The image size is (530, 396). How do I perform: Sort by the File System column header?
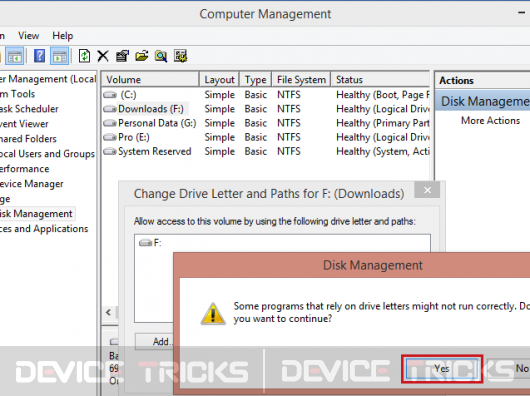[x=301, y=80]
